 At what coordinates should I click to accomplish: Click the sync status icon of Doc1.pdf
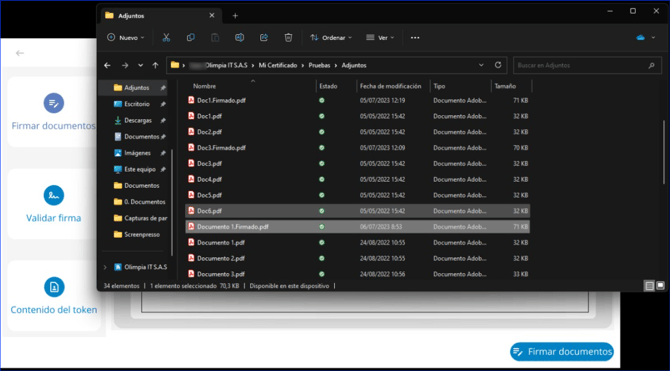322,116
